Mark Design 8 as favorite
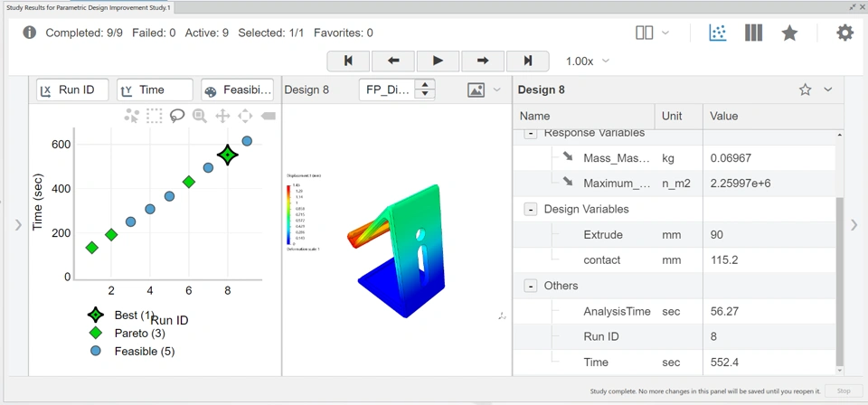The height and width of the screenshot is (405, 868). point(805,89)
